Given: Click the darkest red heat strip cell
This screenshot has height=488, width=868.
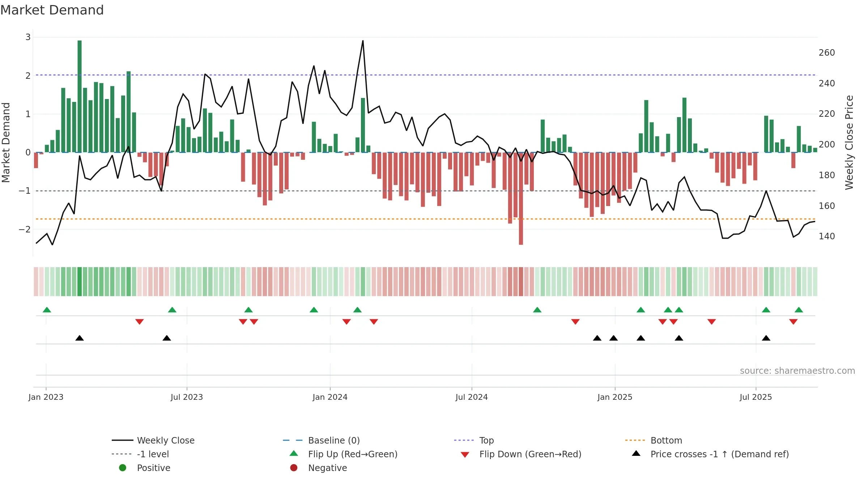Looking at the screenshot, I should (521, 282).
